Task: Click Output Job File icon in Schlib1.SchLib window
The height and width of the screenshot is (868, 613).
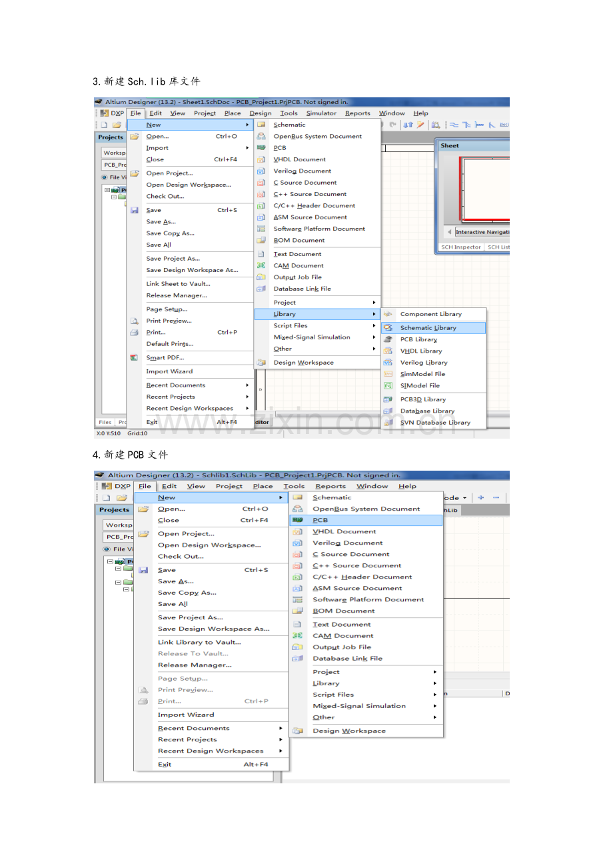Action: click(x=298, y=647)
